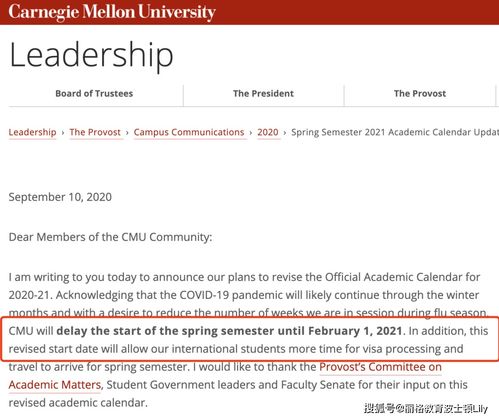Click the Sohu watermark in corner
Screen dimensions: 499x419
pos(426,408)
